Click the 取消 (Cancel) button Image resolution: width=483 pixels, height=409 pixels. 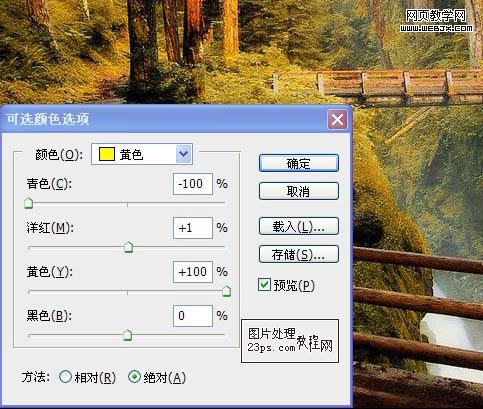point(299,191)
